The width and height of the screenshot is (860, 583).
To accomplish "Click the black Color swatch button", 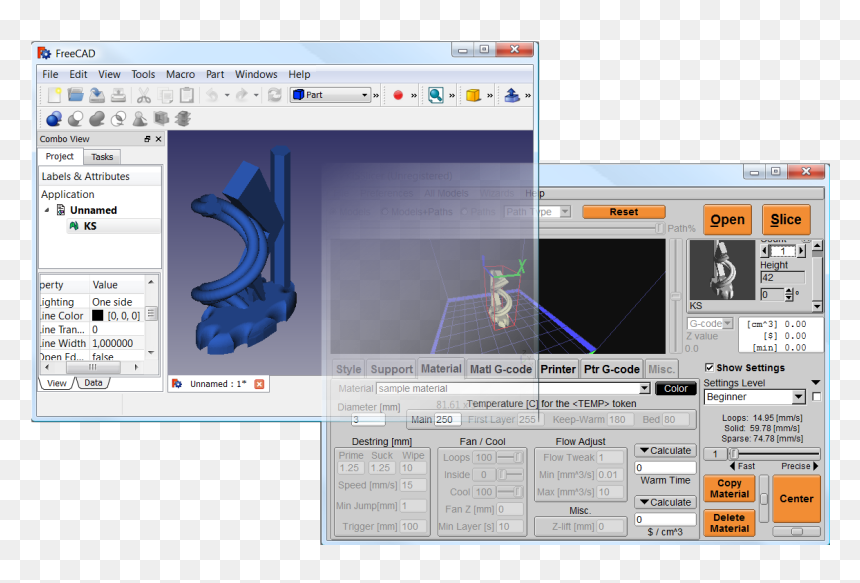I will (676, 388).
